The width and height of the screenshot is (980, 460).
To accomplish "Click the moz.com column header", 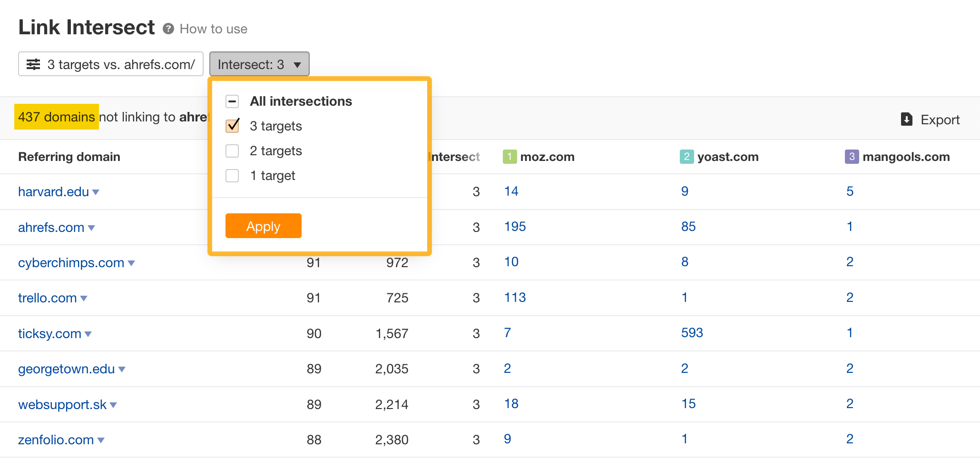I will [547, 157].
